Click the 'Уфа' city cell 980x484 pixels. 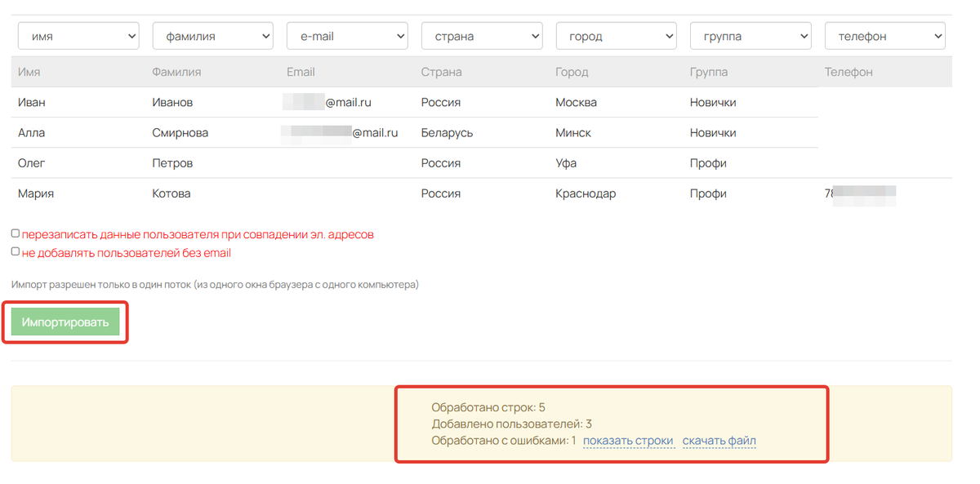pyautogui.click(x=566, y=163)
